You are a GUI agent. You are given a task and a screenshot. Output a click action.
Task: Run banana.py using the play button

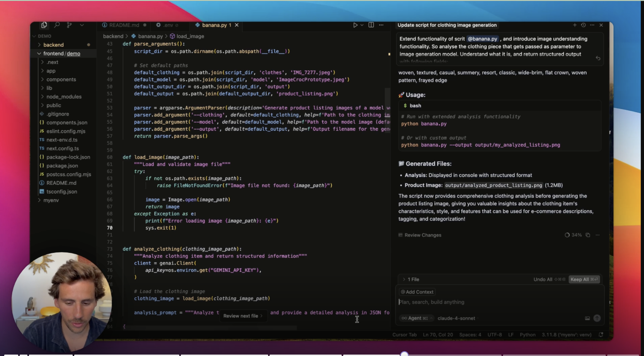click(x=355, y=25)
